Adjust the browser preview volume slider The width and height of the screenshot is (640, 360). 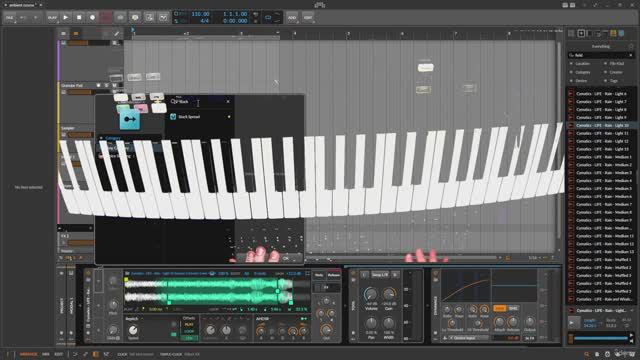(602, 338)
